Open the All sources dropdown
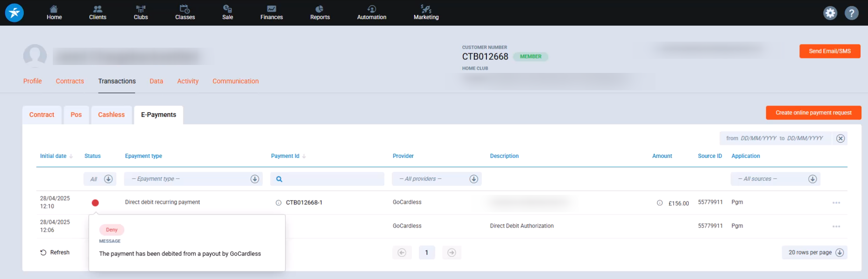The height and width of the screenshot is (279, 868). [x=775, y=179]
